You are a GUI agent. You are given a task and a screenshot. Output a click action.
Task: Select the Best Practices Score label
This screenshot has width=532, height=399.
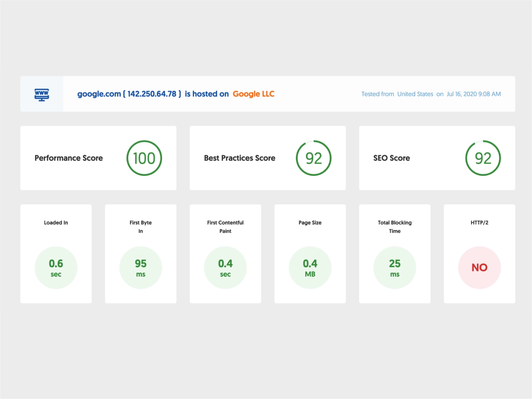(x=239, y=158)
